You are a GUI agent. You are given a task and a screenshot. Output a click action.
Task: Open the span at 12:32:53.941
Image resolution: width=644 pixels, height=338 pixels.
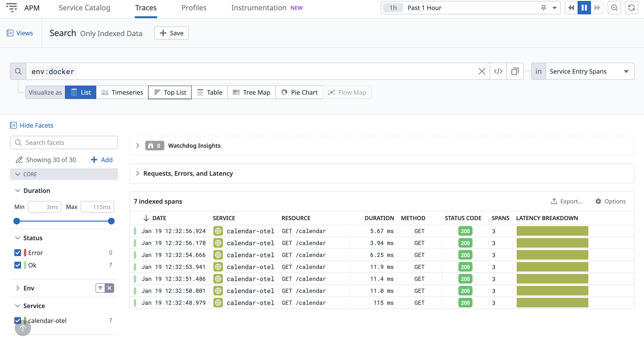pos(382,267)
